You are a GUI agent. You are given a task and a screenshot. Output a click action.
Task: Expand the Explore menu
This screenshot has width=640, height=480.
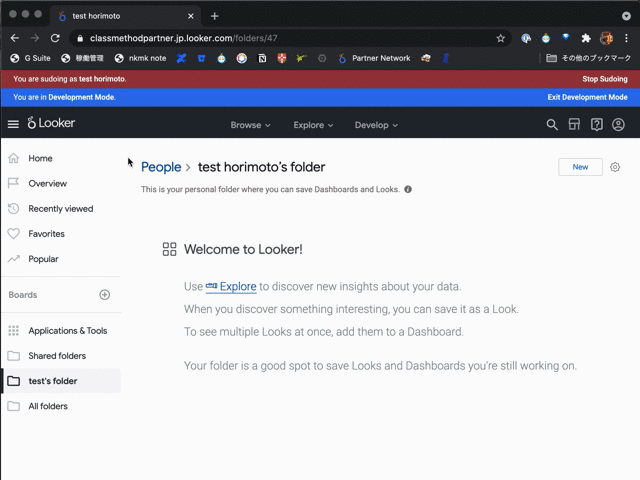pos(313,125)
